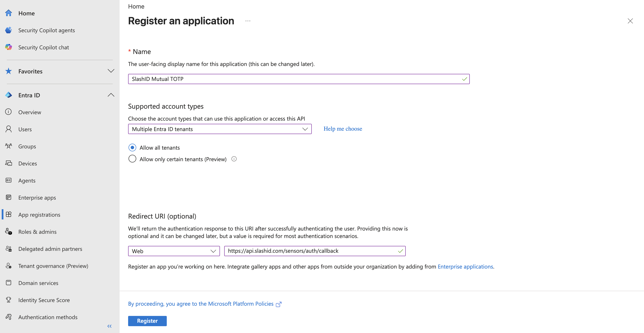Click the Users person icon
This screenshot has height=333, width=644.
pyautogui.click(x=9, y=129)
